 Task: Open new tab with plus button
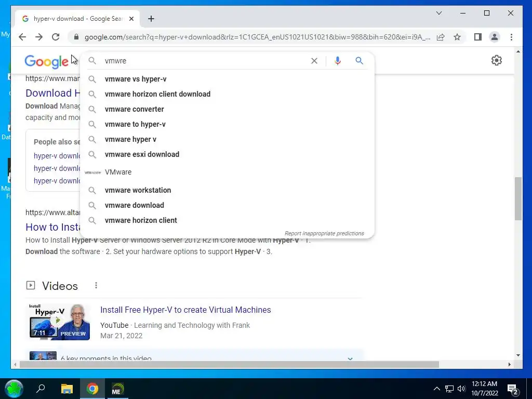(x=151, y=19)
